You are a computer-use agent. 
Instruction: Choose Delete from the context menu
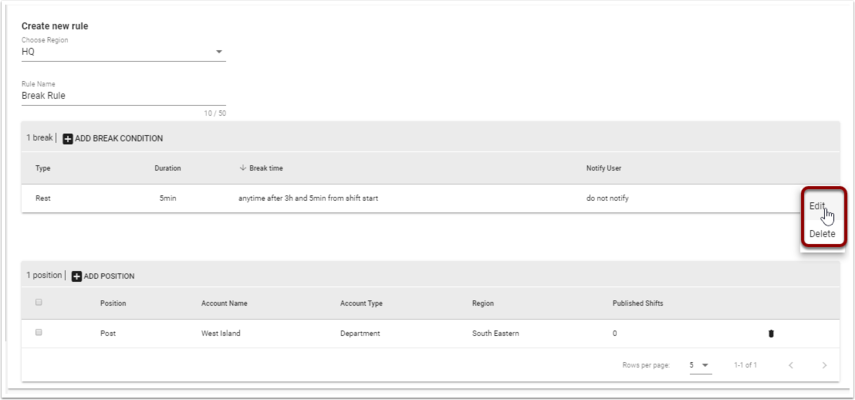(x=822, y=234)
